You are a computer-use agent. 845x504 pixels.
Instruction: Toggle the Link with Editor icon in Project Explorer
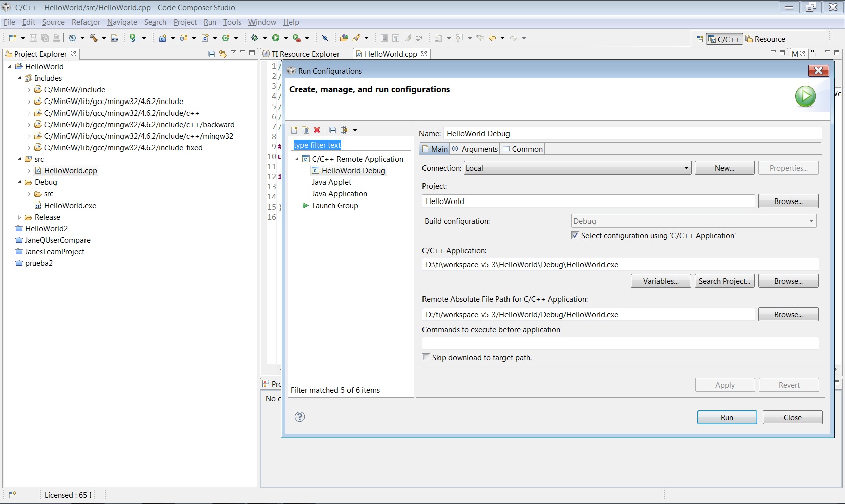pyautogui.click(x=223, y=54)
